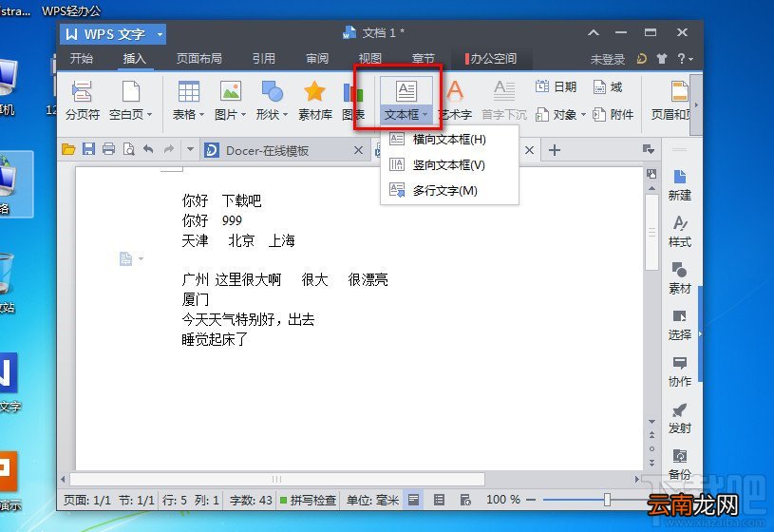
Task: Open 协作 collaboration in sidebar
Action: (x=680, y=370)
